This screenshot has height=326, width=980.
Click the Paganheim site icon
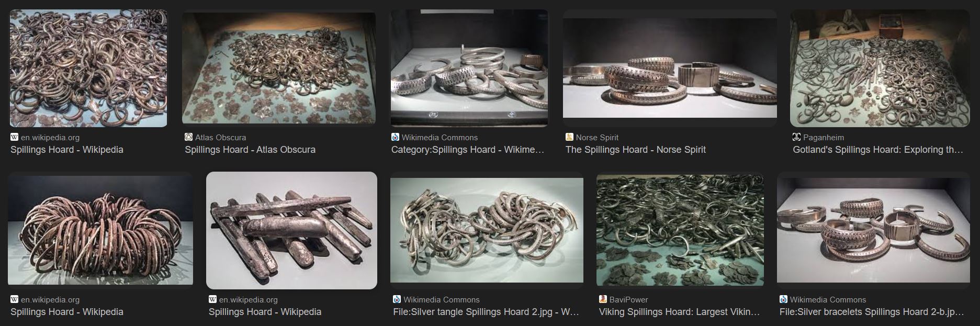[x=796, y=137]
